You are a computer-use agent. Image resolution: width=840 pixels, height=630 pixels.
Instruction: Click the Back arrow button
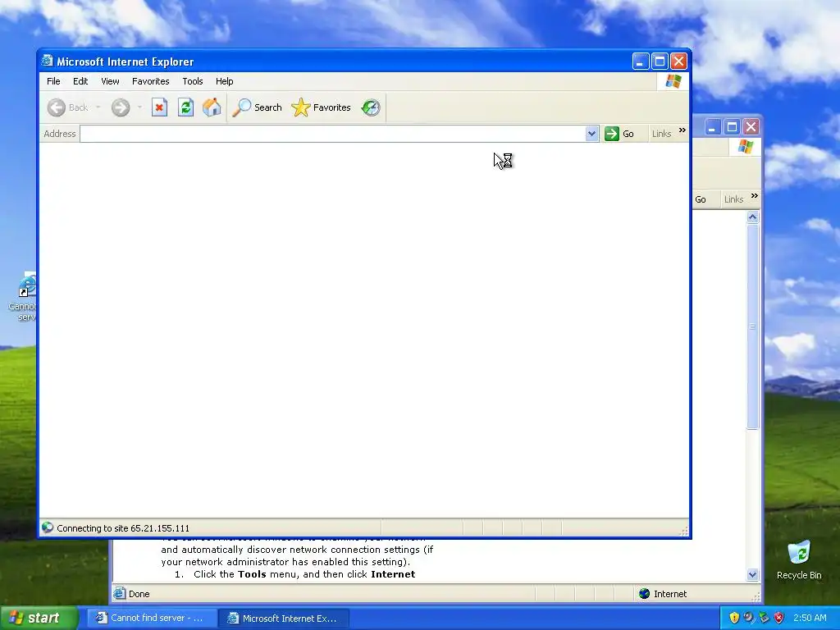[x=57, y=107]
